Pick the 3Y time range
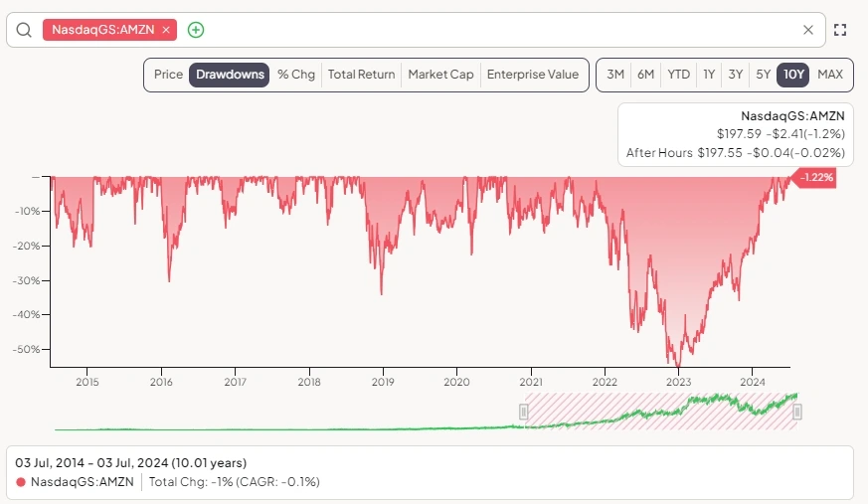This screenshot has height=504, width=868. click(x=735, y=75)
